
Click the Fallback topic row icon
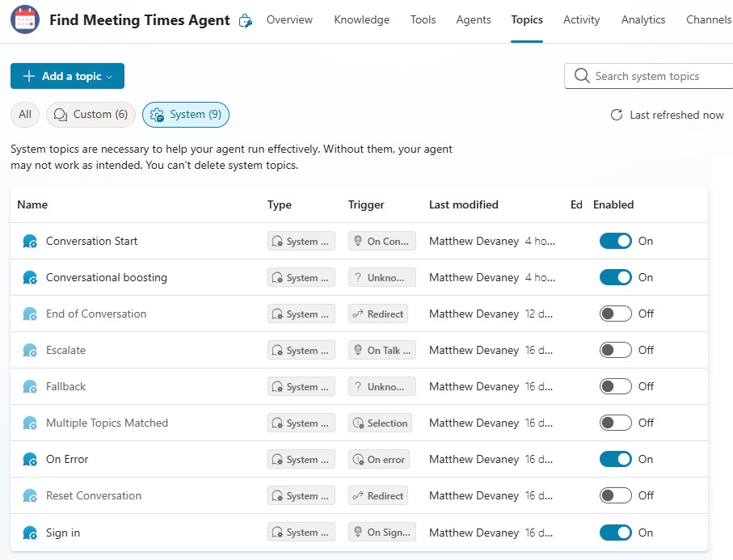pos(30,386)
